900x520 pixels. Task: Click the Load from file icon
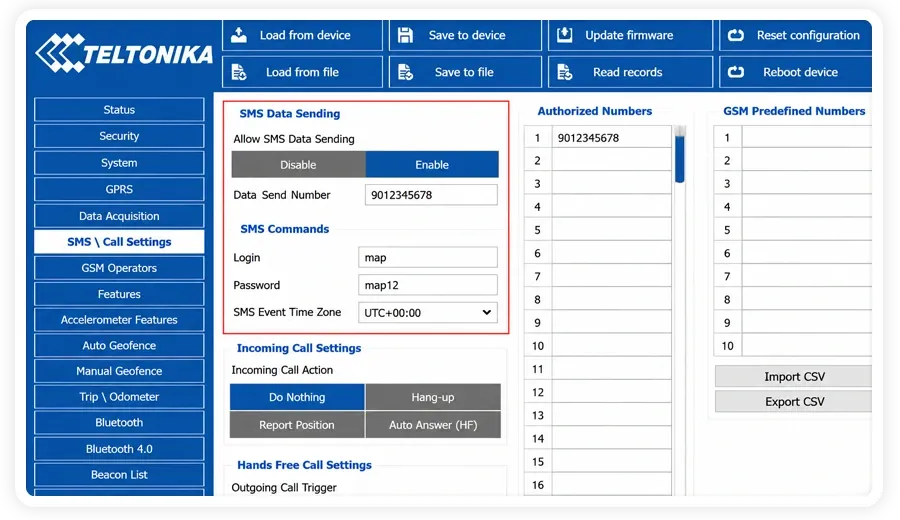[x=239, y=72]
